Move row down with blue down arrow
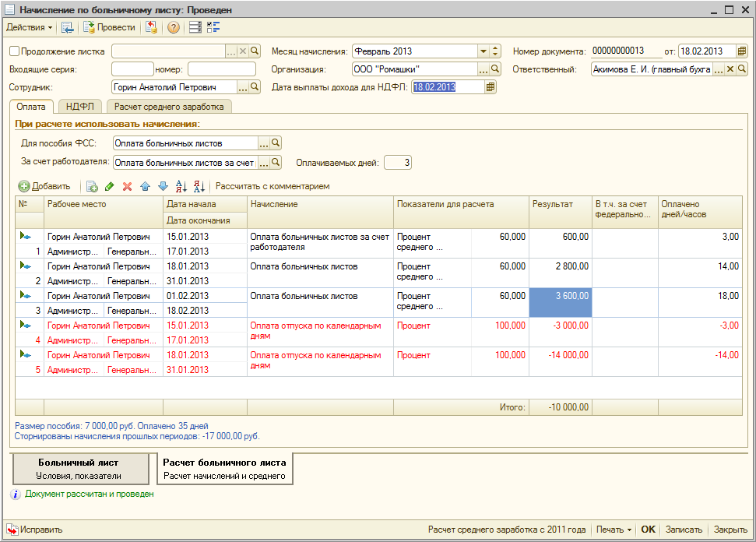756x542 pixels. 163,187
